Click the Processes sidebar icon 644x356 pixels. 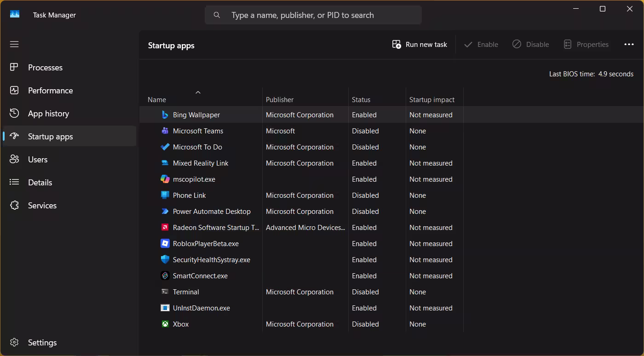pyautogui.click(x=14, y=67)
